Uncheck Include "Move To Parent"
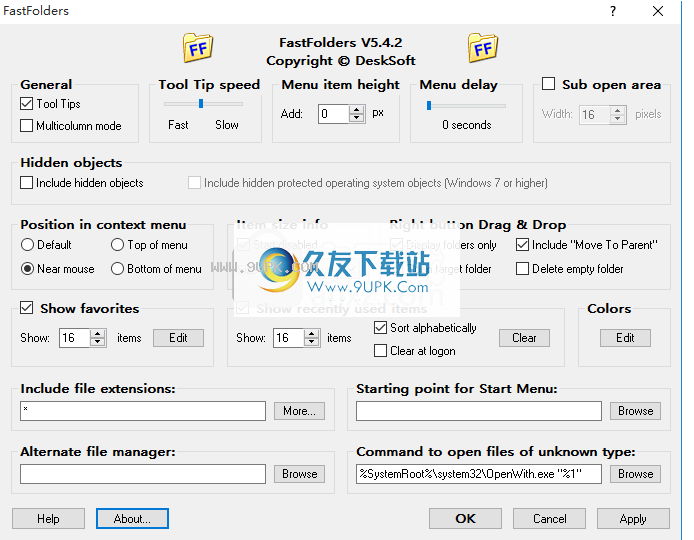Screen dimensions: 694x540 pyautogui.click(x=522, y=245)
